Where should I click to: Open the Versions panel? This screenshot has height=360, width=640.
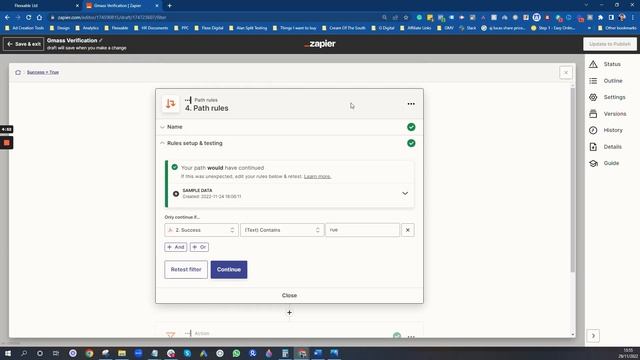607,114
